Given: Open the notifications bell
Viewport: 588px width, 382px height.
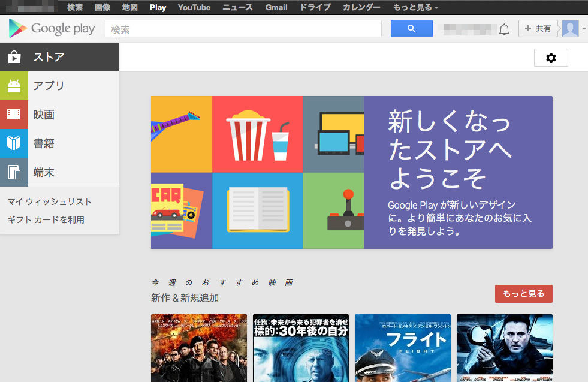Looking at the screenshot, I should [504, 29].
